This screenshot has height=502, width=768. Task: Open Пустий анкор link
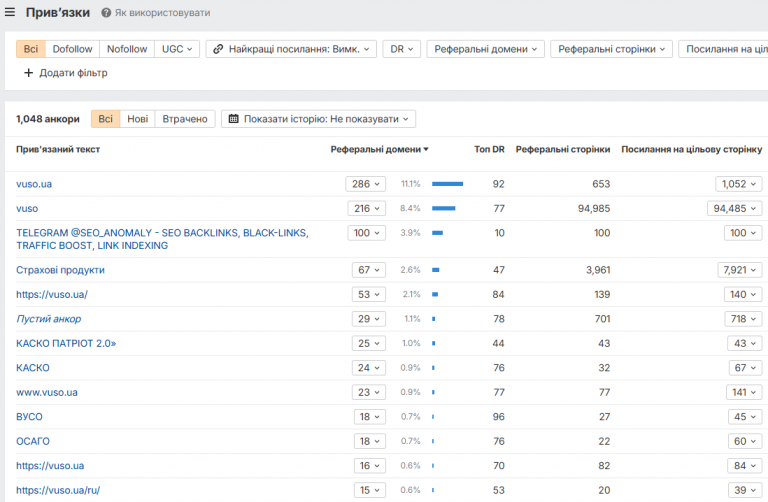(48, 319)
